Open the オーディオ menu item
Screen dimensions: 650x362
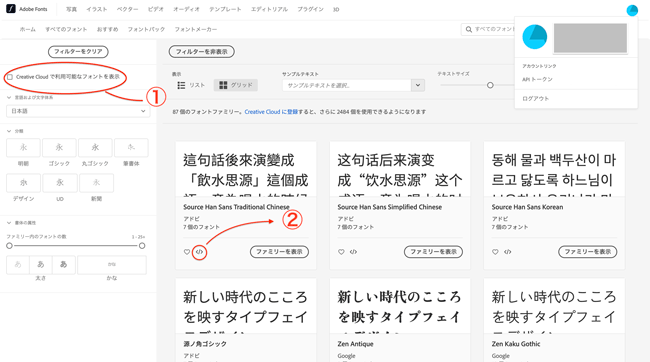point(186,9)
